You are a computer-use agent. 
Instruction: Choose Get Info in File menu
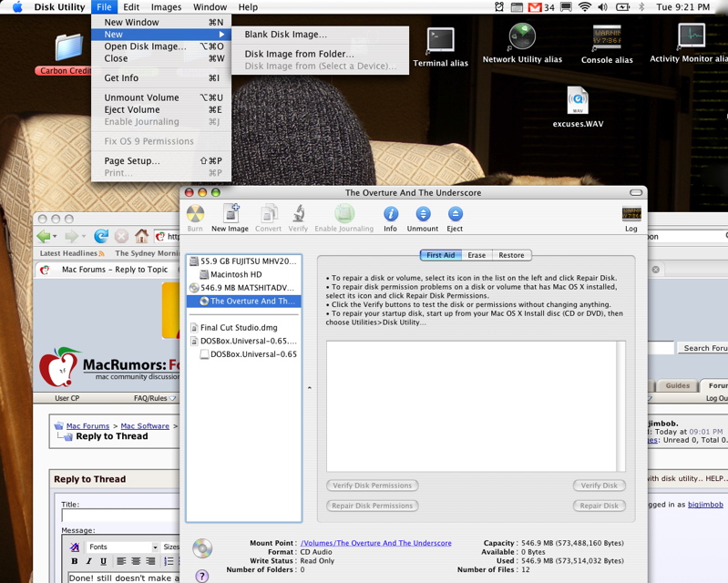click(x=161, y=78)
